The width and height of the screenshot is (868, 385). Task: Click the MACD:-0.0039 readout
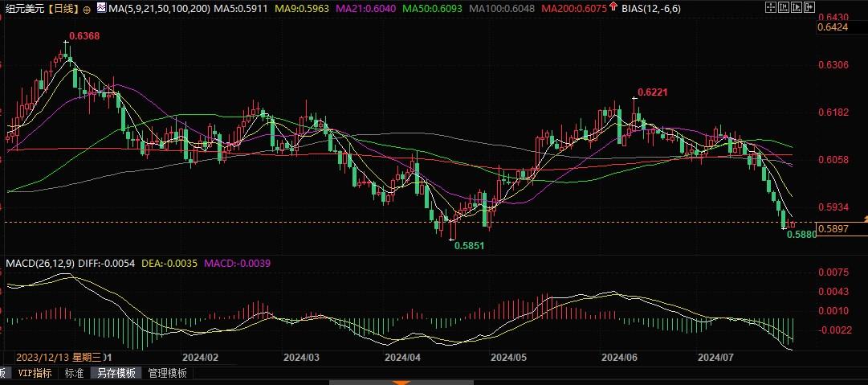(238, 263)
